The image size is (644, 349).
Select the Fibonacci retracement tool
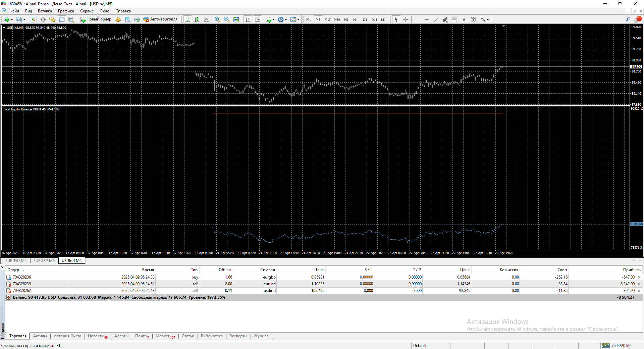[454, 19]
